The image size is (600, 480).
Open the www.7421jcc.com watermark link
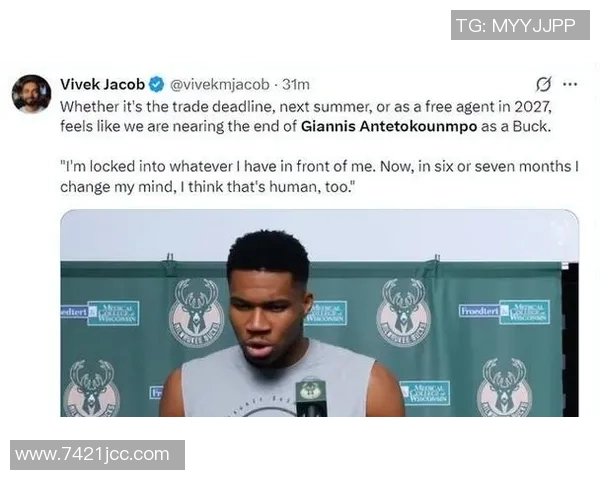click(97, 455)
